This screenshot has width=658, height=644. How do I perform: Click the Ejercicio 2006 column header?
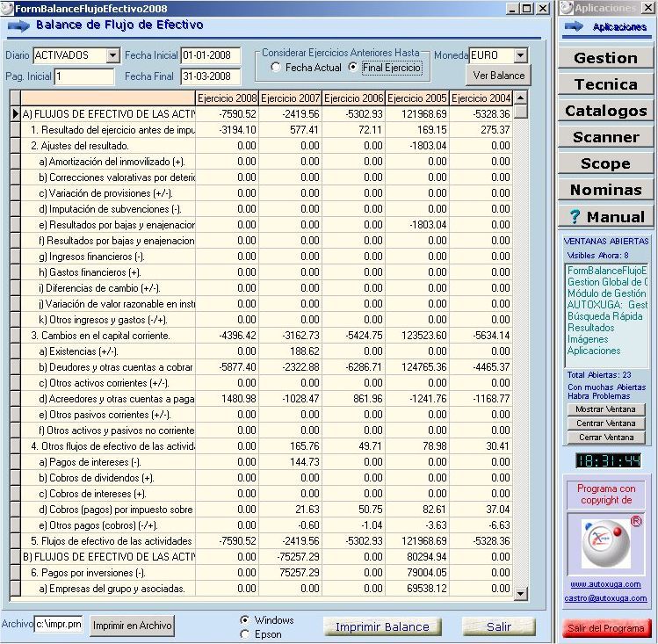tap(354, 98)
